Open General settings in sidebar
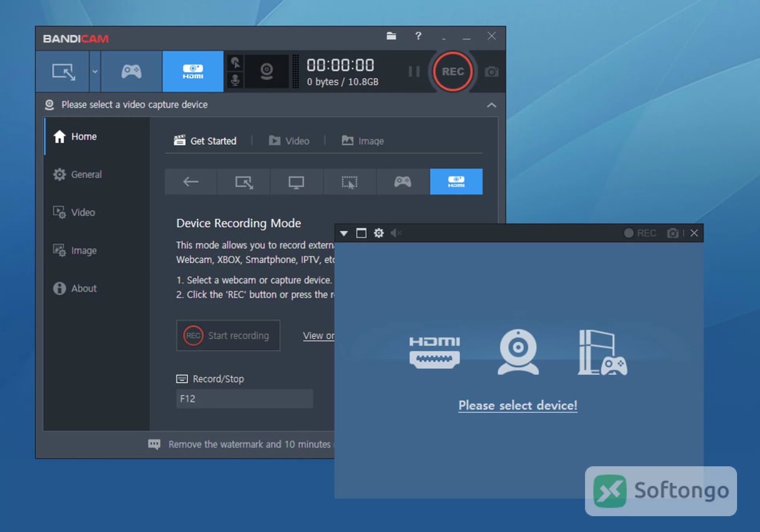Image resolution: width=760 pixels, height=532 pixels. click(x=97, y=174)
